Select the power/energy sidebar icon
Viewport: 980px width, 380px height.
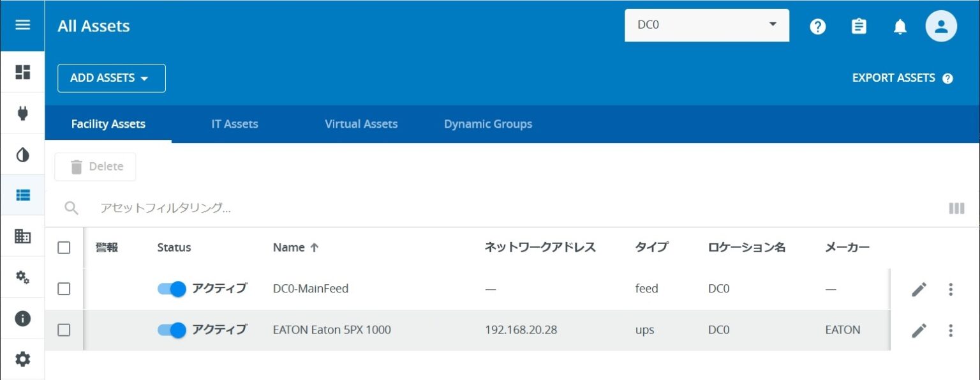(x=23, y=114)
